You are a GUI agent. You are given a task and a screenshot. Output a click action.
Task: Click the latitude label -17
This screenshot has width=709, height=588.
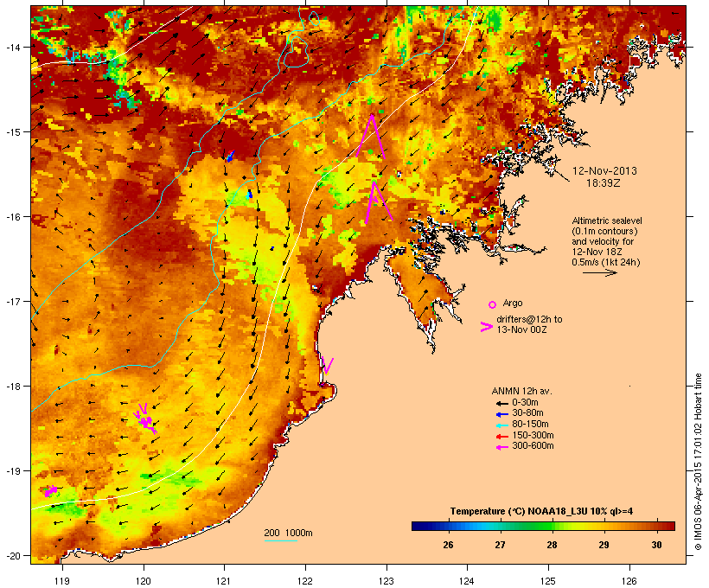12,301
